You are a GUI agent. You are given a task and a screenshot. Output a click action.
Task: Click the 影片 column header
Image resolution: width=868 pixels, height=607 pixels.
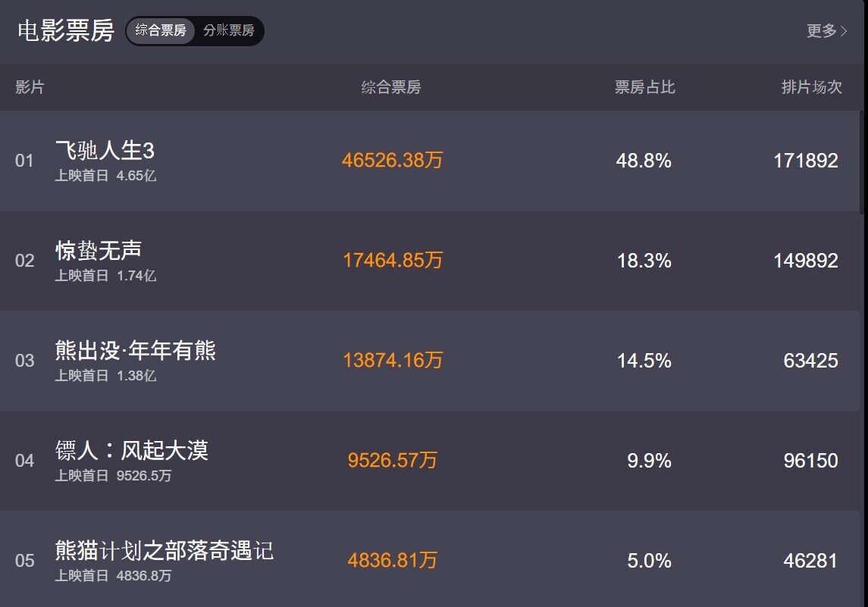tap(30, 87)
